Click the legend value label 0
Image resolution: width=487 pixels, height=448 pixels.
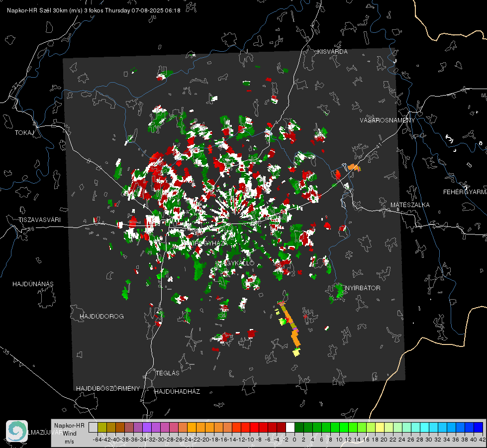(294, 440)
